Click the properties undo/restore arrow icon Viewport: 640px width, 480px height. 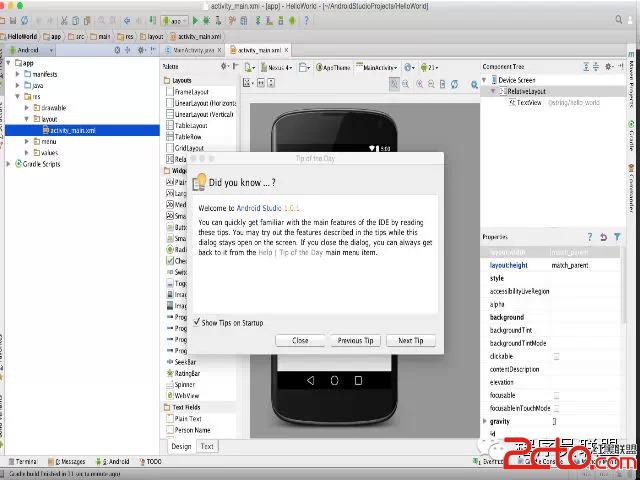point(602,237)
